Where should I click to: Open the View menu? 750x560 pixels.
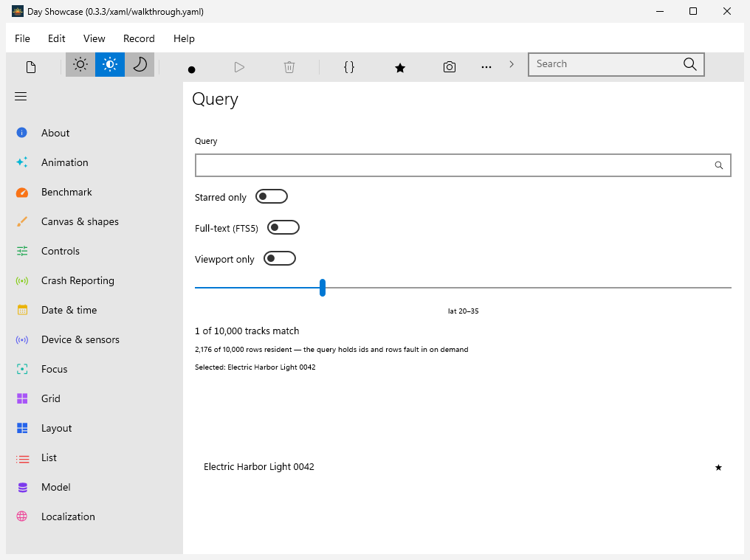tap(94, 39)
